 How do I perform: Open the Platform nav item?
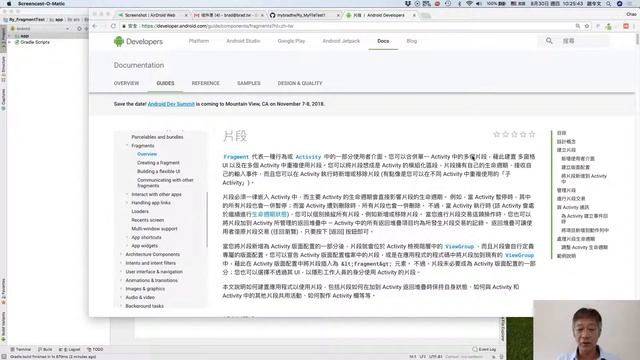coord(199,41)
